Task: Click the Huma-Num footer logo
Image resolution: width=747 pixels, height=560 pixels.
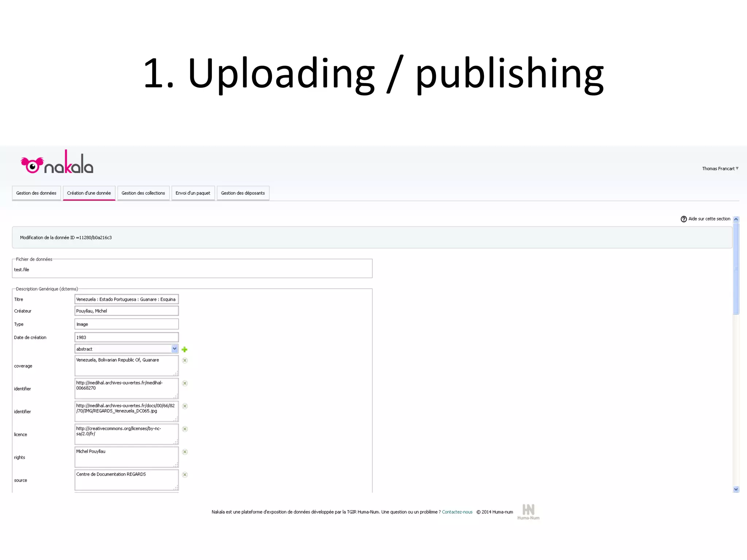Action: 528,512
